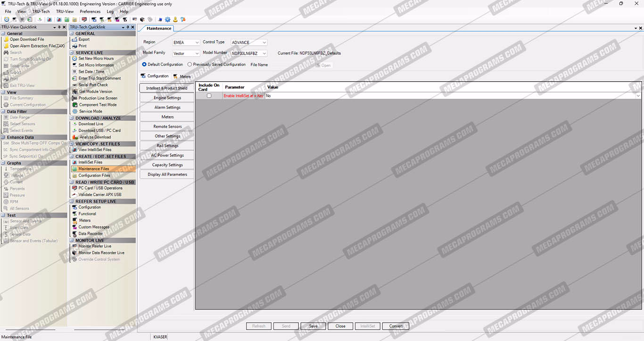Click Export in TRU-Tech GENERAL section
The width and height of the screenshot is (644, 341).
click(x=84, y=40)
